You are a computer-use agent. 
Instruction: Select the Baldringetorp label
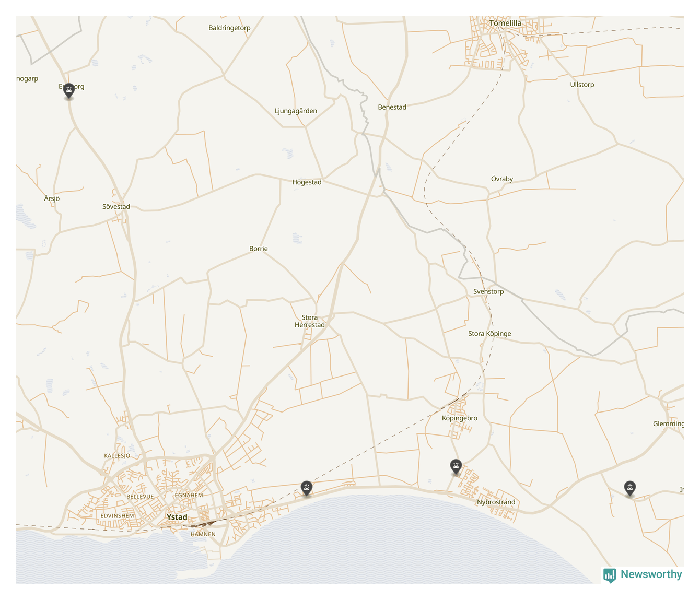[x=229, y=28]
